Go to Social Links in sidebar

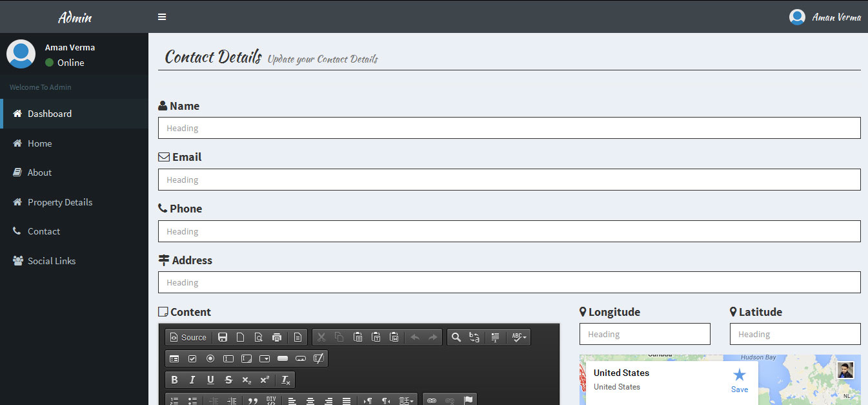[x=52, y=261]
